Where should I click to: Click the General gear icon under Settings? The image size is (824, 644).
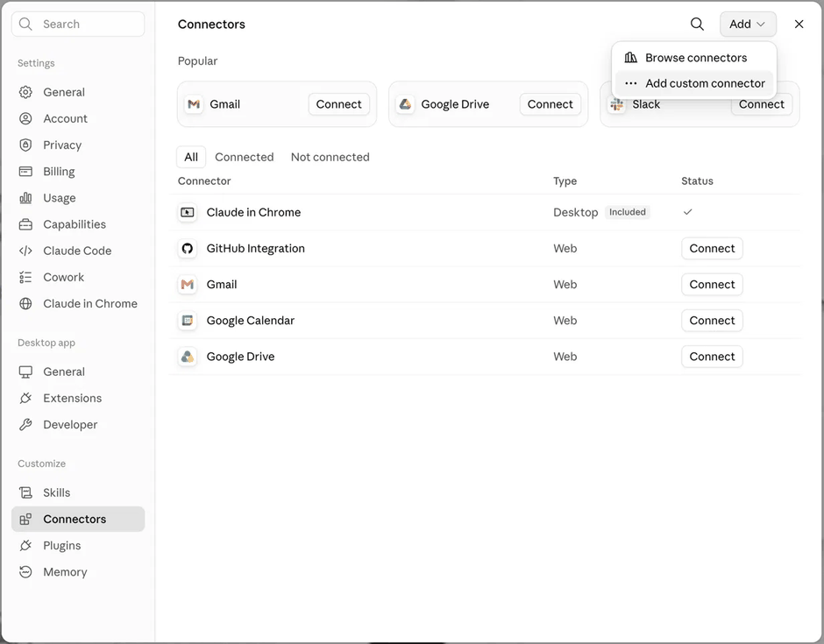(25, 92)
